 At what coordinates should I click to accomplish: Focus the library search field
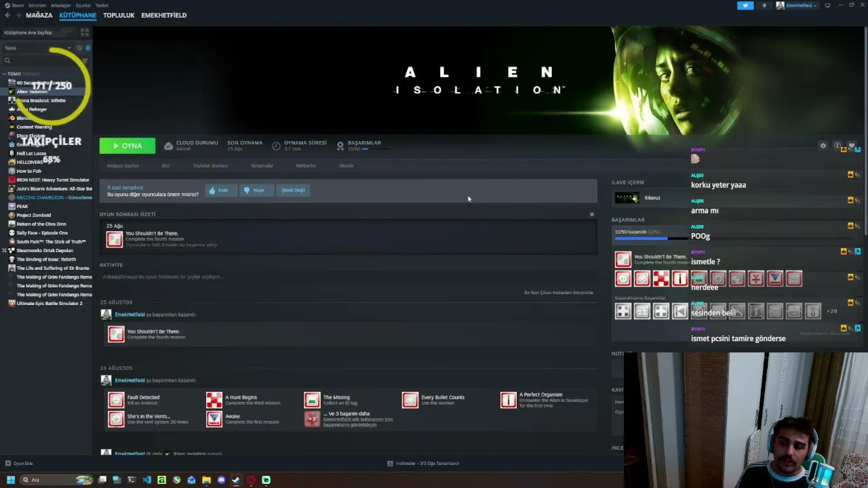[41, 61]
